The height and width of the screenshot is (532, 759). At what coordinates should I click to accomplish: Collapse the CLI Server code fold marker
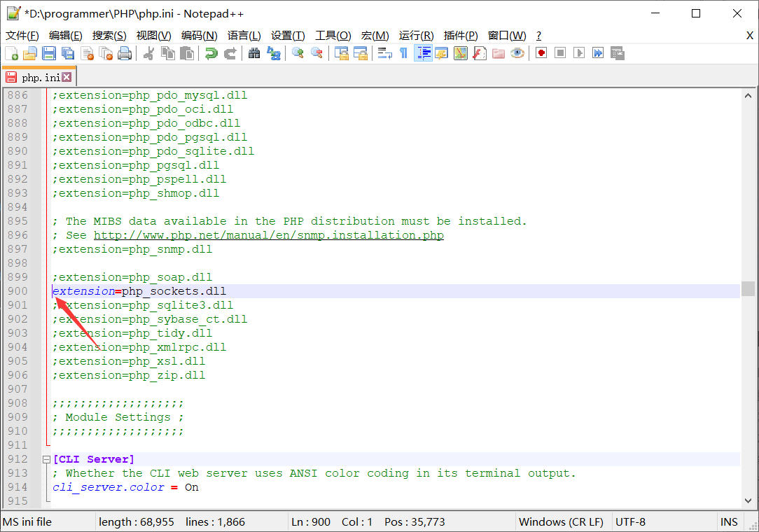46,458
